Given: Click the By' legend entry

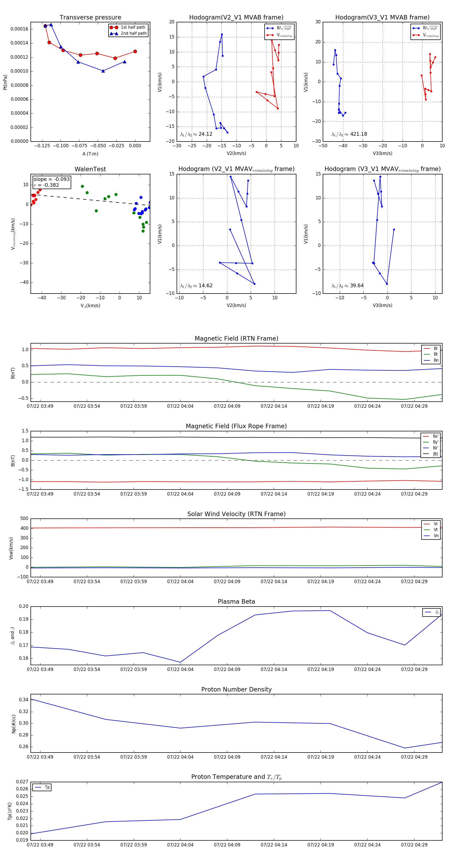Looking at the screenshot, I should (x=431, y=442).
